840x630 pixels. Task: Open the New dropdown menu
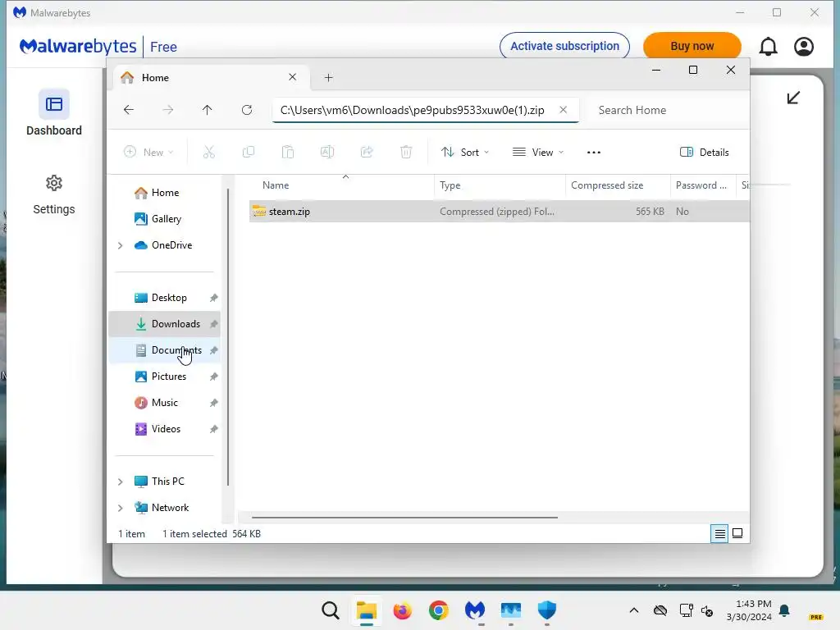pyautogui.click(x=148, y=152)
